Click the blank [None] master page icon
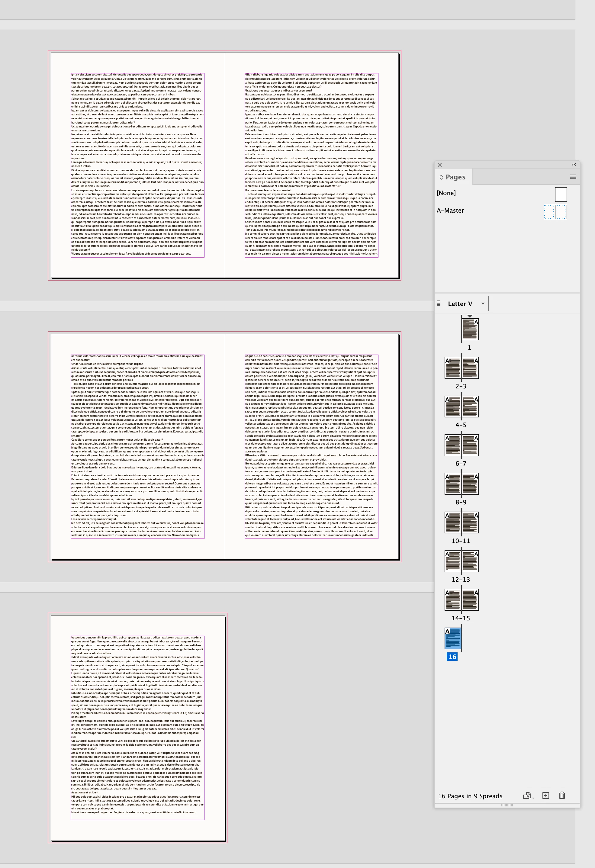595x868 pixels. tap(561, 194)
